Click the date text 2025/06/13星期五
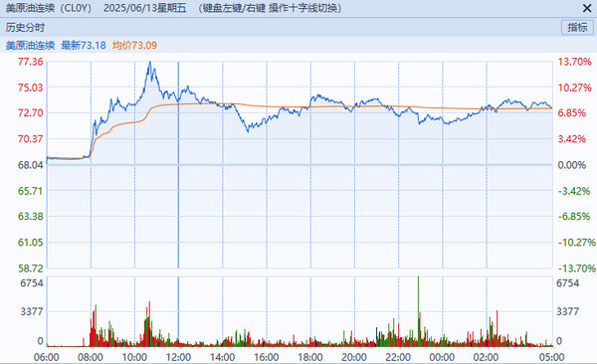597x364 pixels. coord(144,8)
